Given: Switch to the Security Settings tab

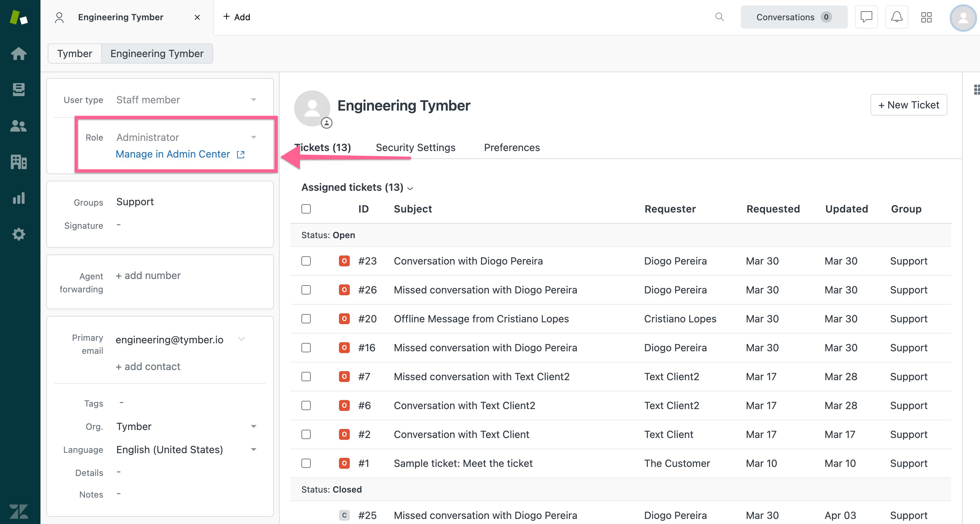Looking at the screenshot, I should (x=416, y=148).
